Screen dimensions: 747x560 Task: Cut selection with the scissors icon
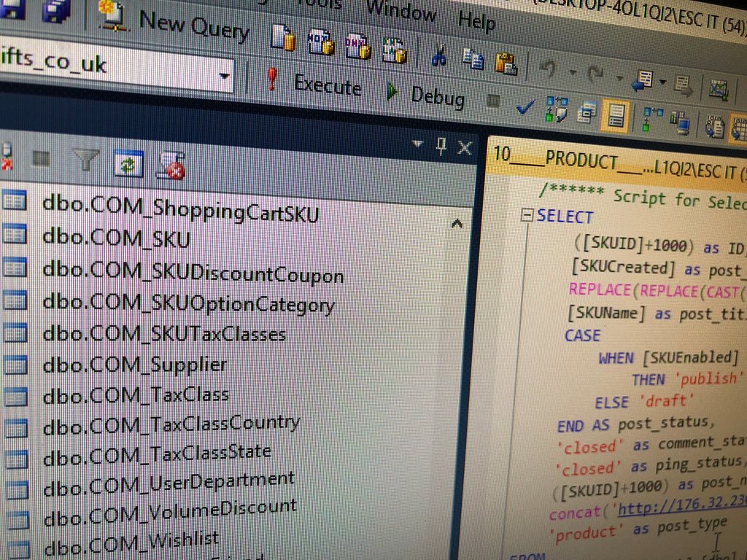tap(440, 54)
